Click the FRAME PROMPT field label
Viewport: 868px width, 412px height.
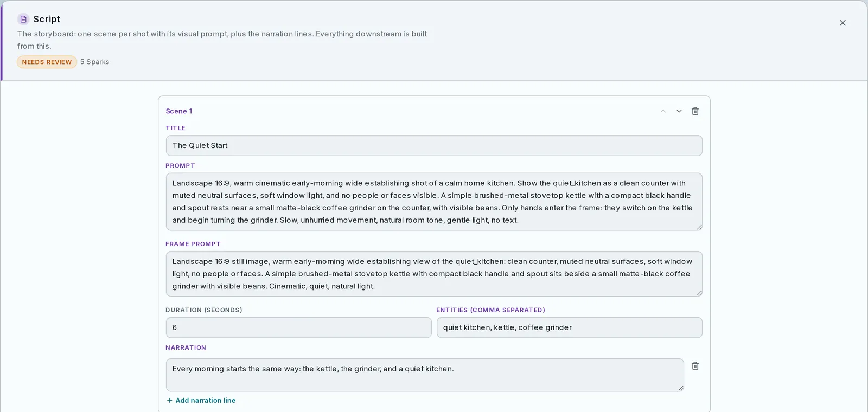click(193, 244)
